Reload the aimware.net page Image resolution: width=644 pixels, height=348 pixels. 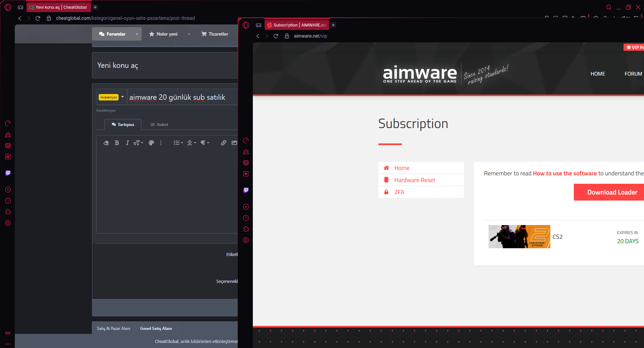(276, 36)
